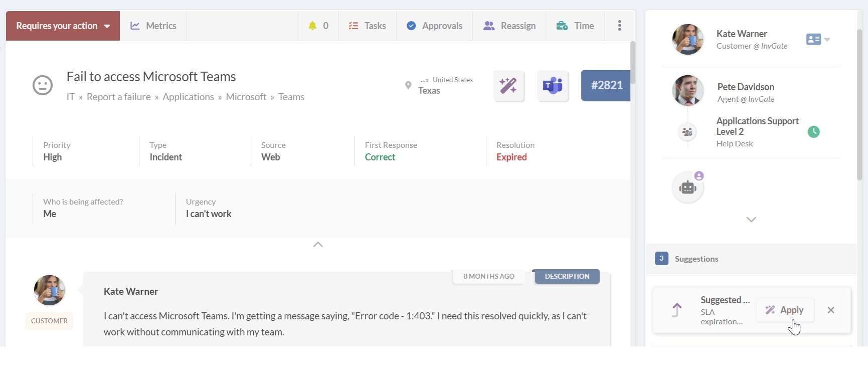The height and width of the screenshot is (392, 868).
Task: Open the Approvals menu item
Action: click(434, 26)
